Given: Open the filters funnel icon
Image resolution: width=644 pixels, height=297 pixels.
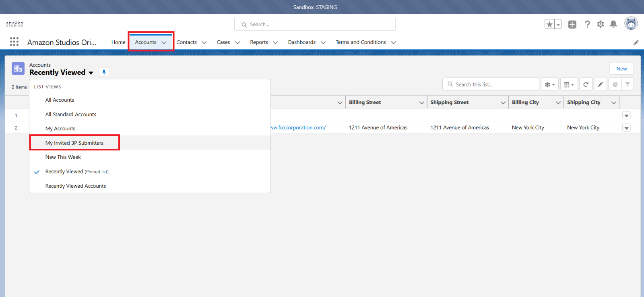Looking at the screenshot, I should click(x=627, y=84).
